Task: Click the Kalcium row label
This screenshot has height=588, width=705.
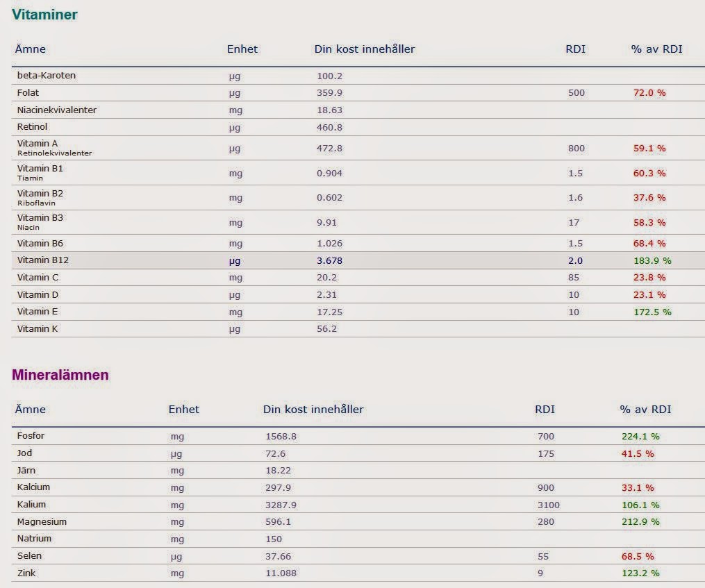Action: pos(33,487)
